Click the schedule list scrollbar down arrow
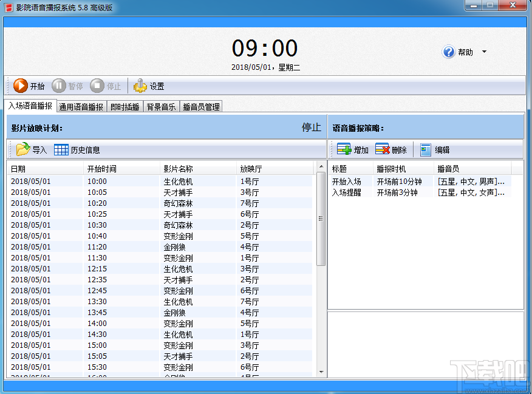The height and width of the screenshot is (394, 532). pos(320,372)
